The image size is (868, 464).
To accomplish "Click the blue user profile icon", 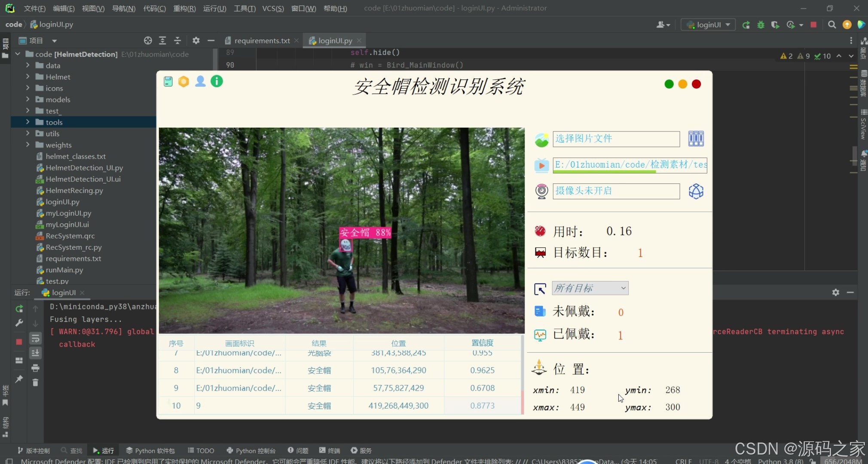I will (x=200, y=81).
